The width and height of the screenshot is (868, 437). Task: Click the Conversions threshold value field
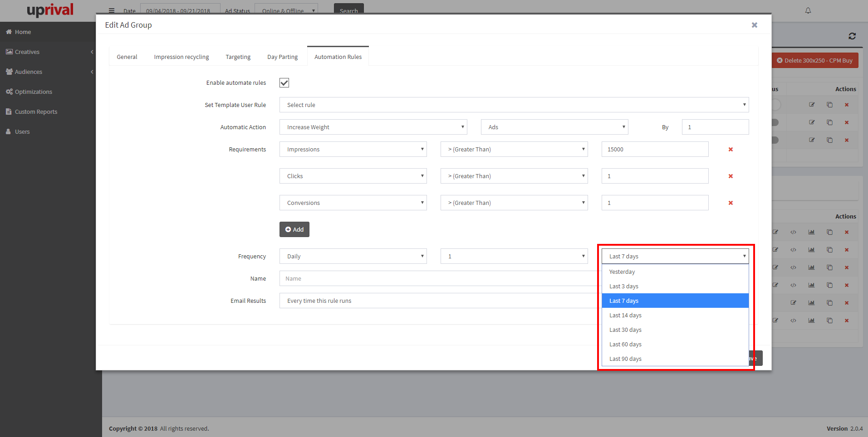pos(655,203)
